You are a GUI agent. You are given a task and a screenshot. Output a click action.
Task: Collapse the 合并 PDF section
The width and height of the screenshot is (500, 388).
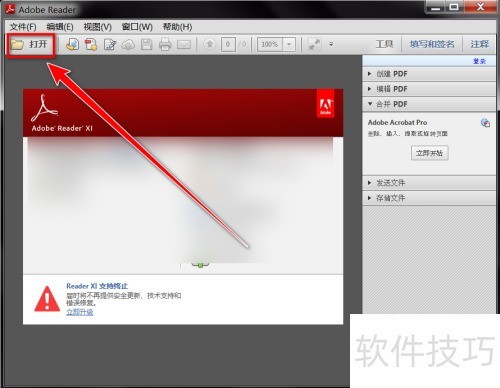[429, 104]
